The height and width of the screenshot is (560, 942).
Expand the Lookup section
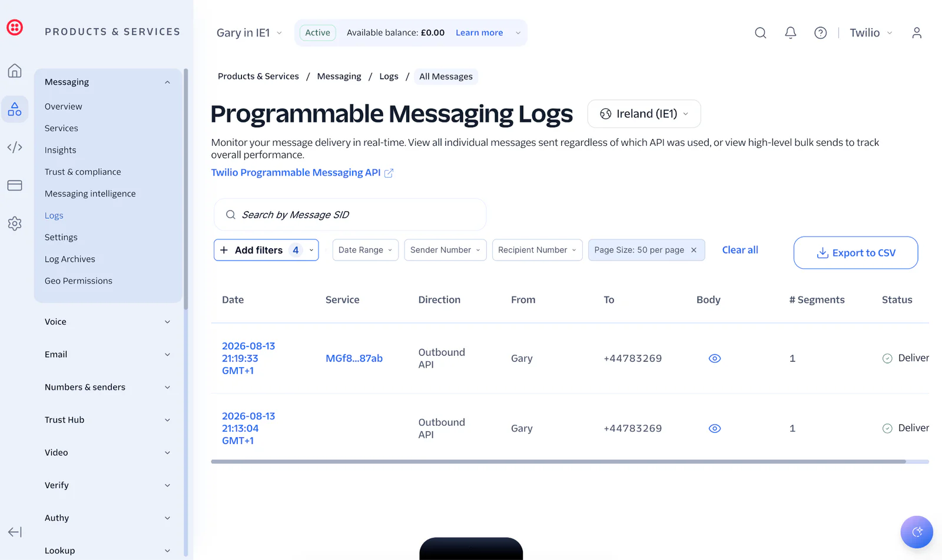[108, 551]
